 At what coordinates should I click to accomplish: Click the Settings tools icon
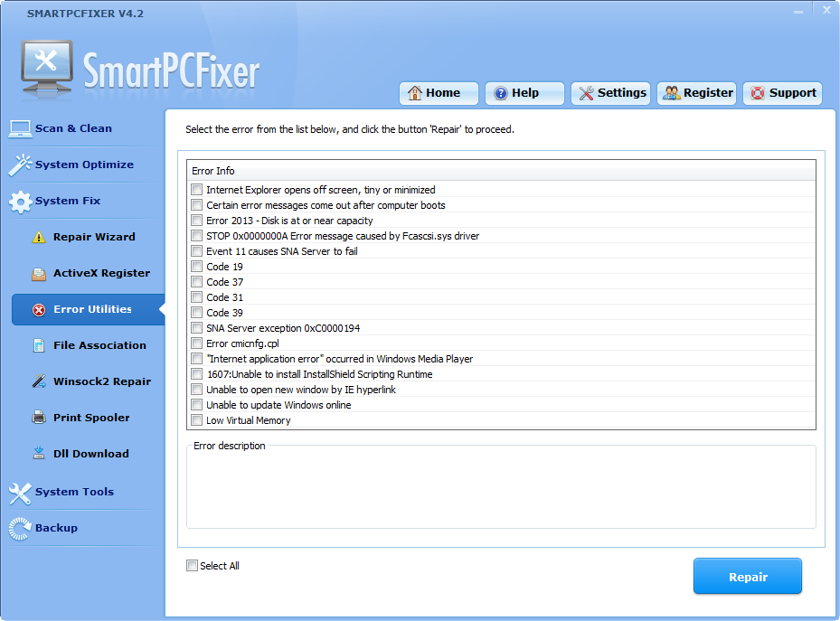[x=586, y=93]
